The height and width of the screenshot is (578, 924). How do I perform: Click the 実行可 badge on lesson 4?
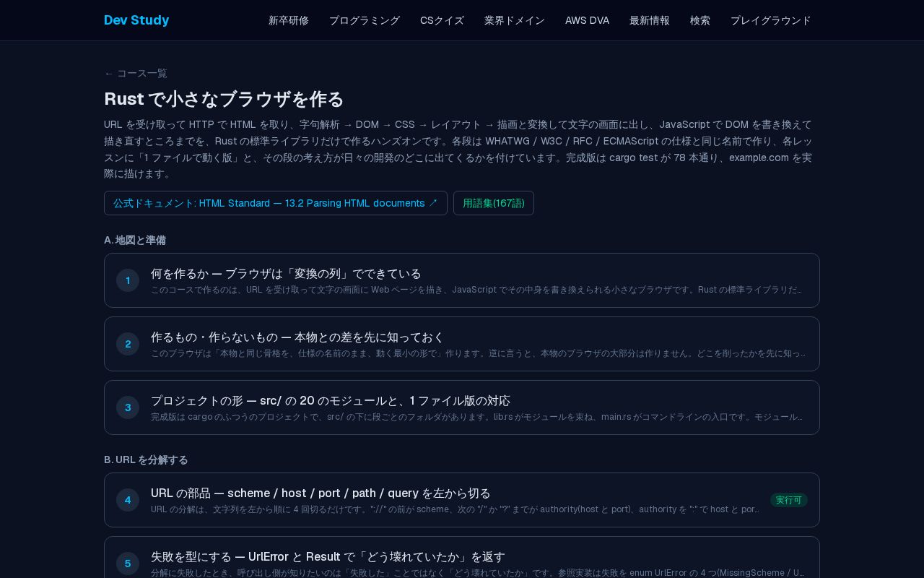789,500
